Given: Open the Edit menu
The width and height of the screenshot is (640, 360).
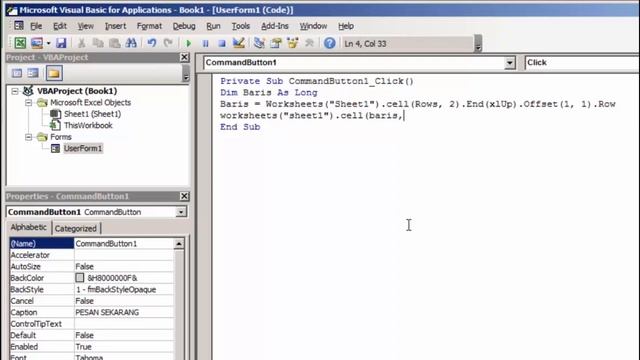Looking at the screenshot, I should (60, 26).
